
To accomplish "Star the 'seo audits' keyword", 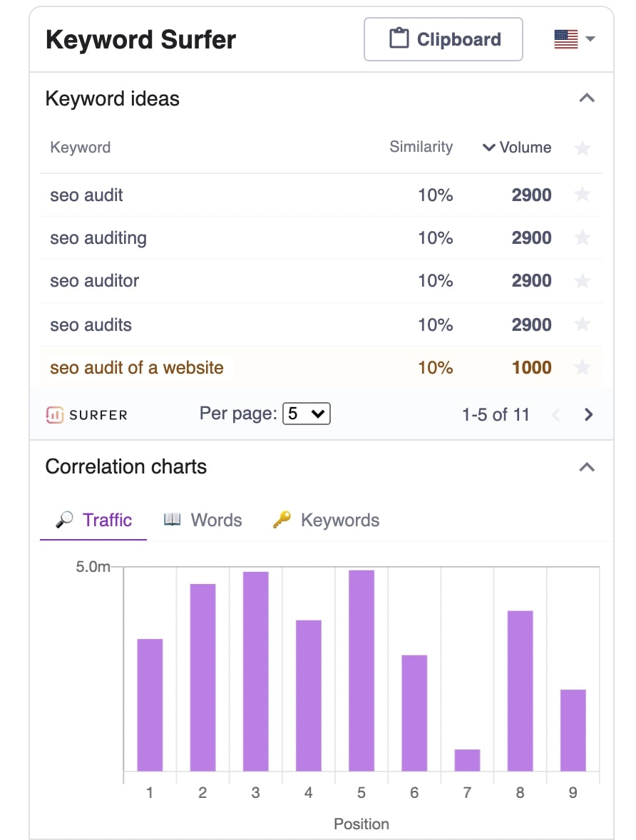I will pos(583,324).
